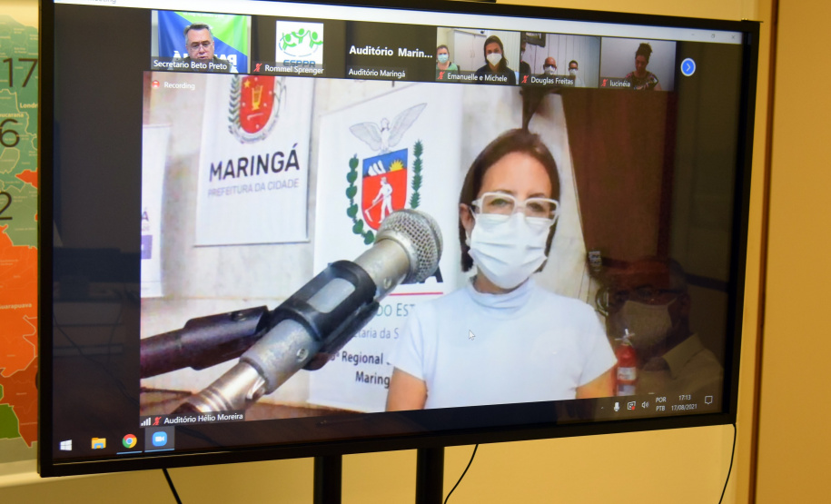Expand the hidden system tray icons
Image resolution: width=831 pixels, height=504 pixels.
(601, 408)
